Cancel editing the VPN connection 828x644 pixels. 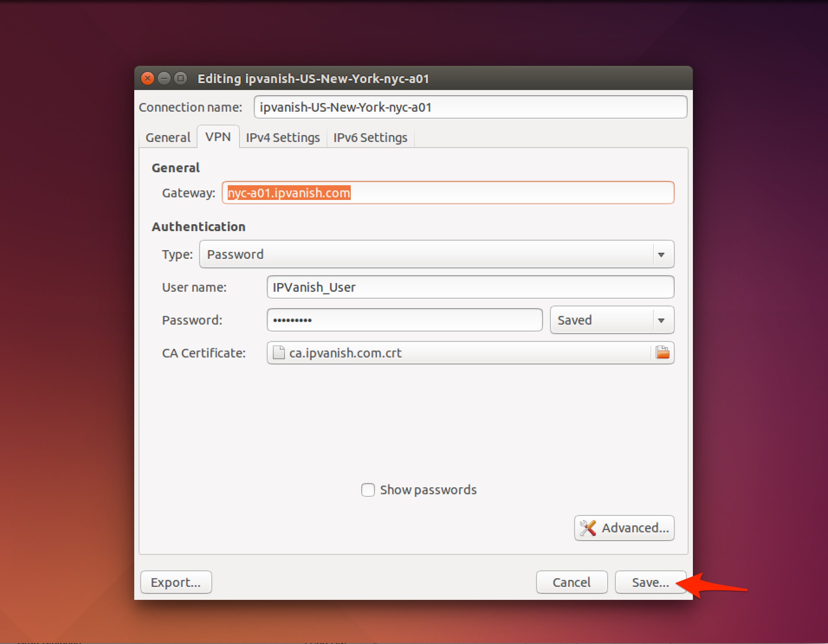tap(572, 582)
